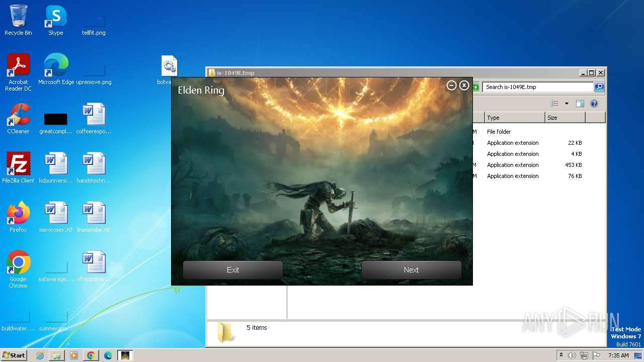This screenshot has width=644, height=362.
Task: Select the linessimilar.rtf document
Action: [94, 217]
